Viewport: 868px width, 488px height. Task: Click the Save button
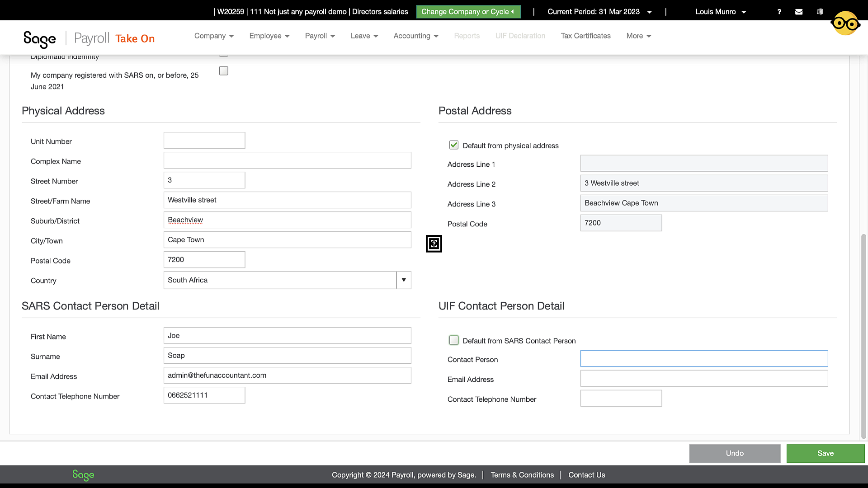826,454
